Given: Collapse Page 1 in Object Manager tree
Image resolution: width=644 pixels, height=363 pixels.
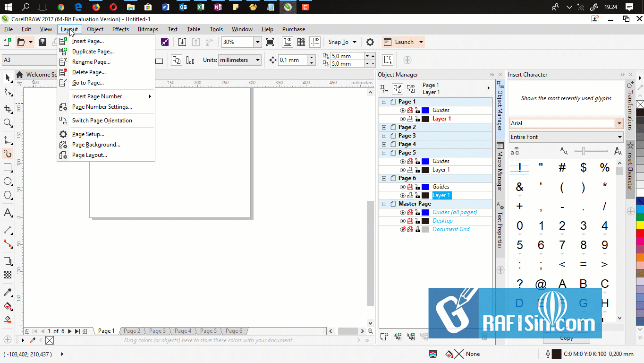Looking at the screenshot, I should (x=384, y=102).
